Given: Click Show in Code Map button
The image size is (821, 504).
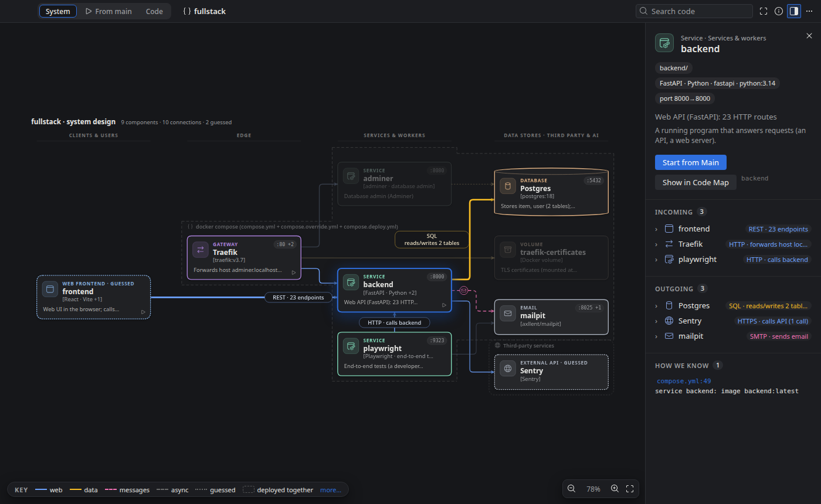Looking at the screenshot, I should click(696, 182).
